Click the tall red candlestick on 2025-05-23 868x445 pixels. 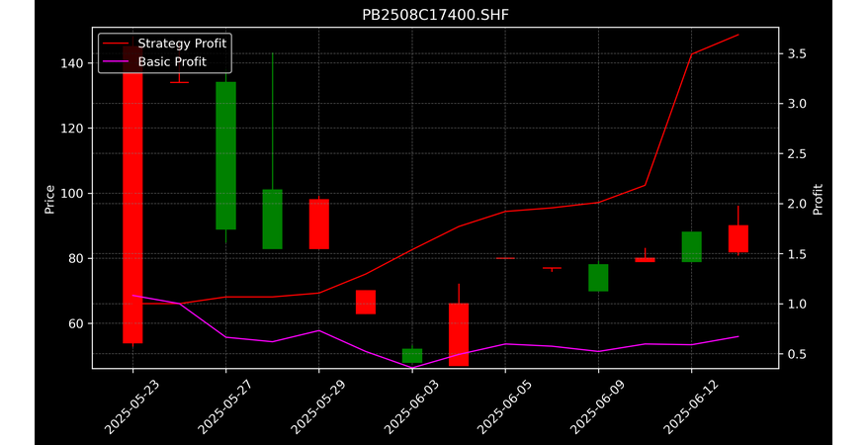132,195
